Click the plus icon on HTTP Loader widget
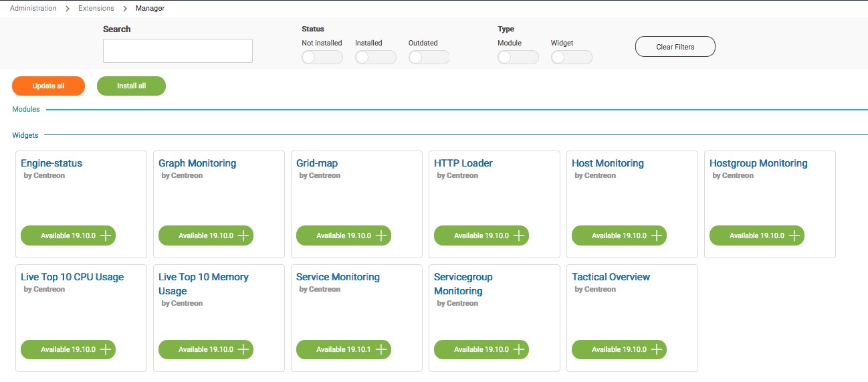The height and width of the screenshot is (382, 868). (x=519, y=235)
